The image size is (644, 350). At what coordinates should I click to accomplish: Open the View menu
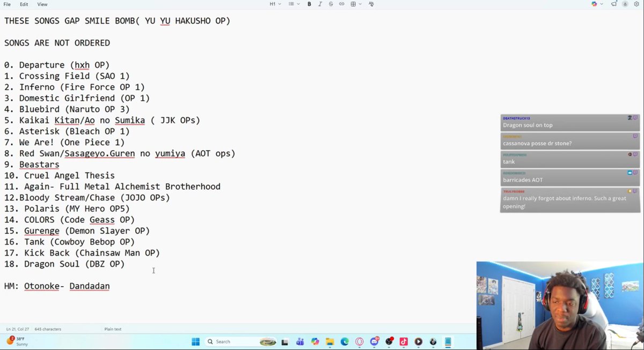point(42,4)
